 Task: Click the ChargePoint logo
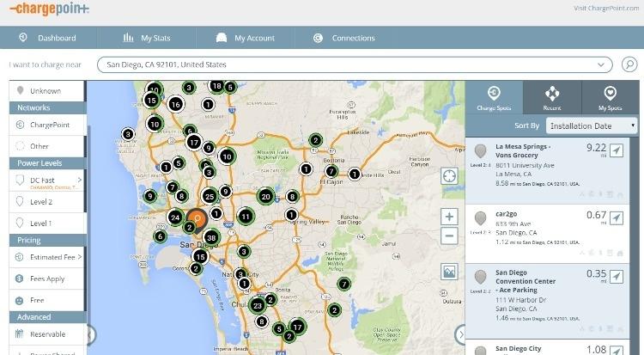(49, 9)
